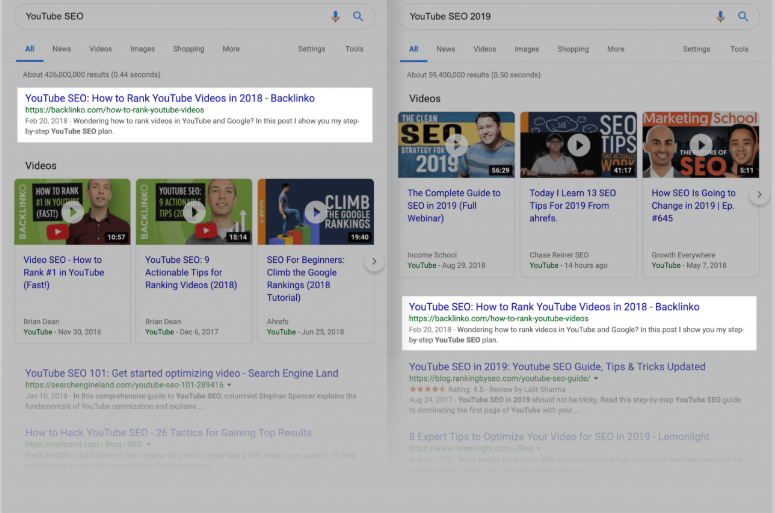The height and width of the screenshot is (513, 775).
Task: Click the microphone icon in the left search bar
Action: pyautogui.click(x=335, y=16)
